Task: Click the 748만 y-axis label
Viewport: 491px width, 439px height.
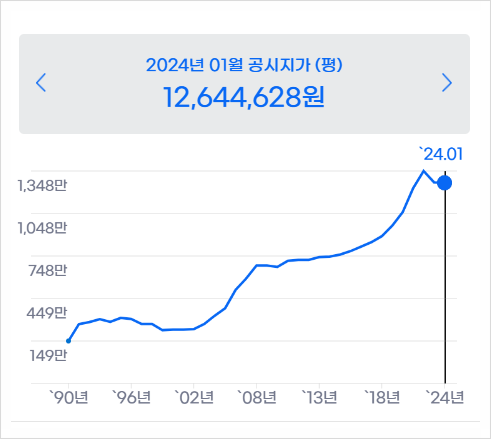Action: pos(48,270)
